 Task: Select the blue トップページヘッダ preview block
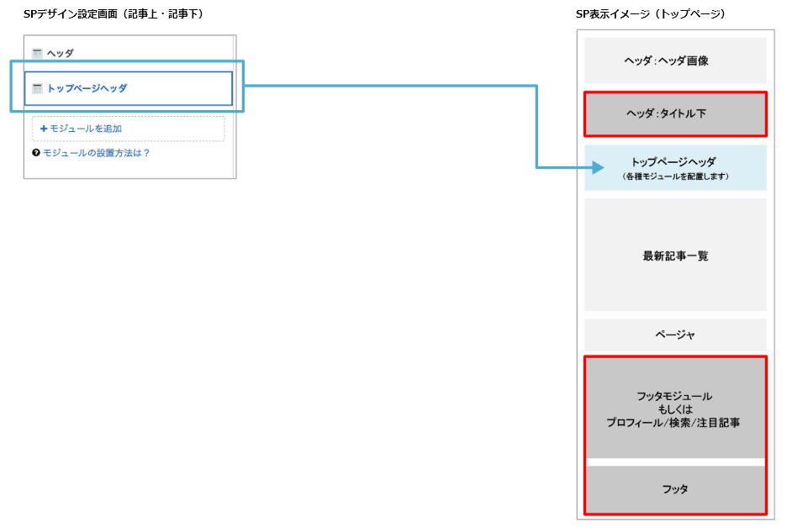tap(674, 167)
